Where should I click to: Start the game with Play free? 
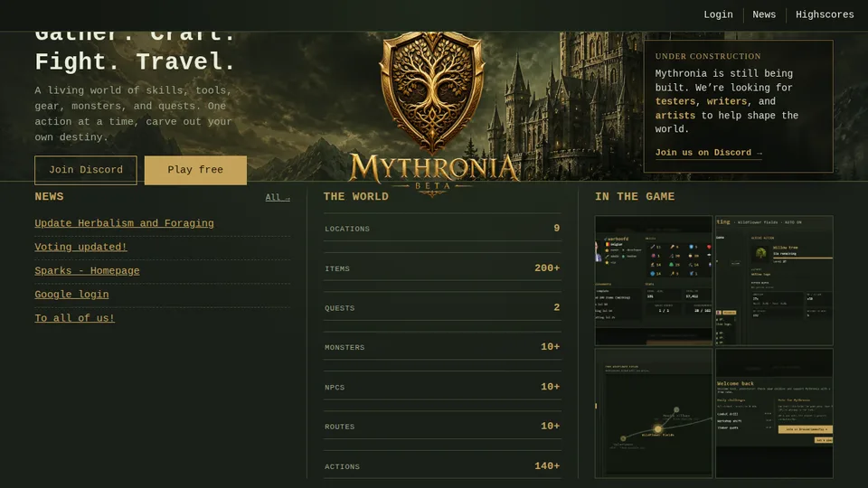coord(195,170)
